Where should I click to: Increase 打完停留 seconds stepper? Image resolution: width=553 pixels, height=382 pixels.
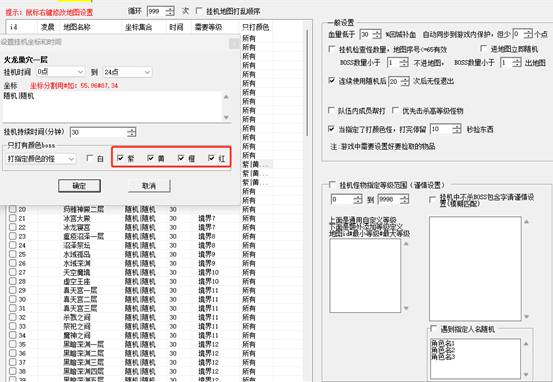(457, 127)
